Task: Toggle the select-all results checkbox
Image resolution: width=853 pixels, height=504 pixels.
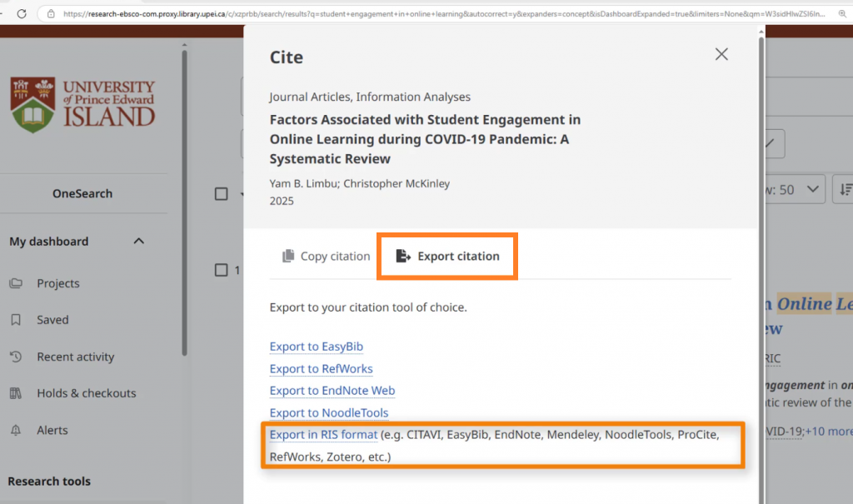Action: [x=222, y=193]
